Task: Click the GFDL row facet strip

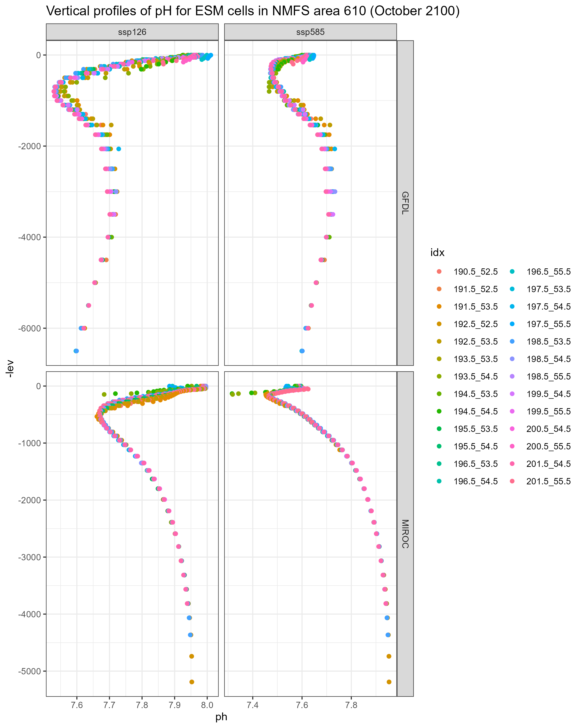Action: (405, 203)
